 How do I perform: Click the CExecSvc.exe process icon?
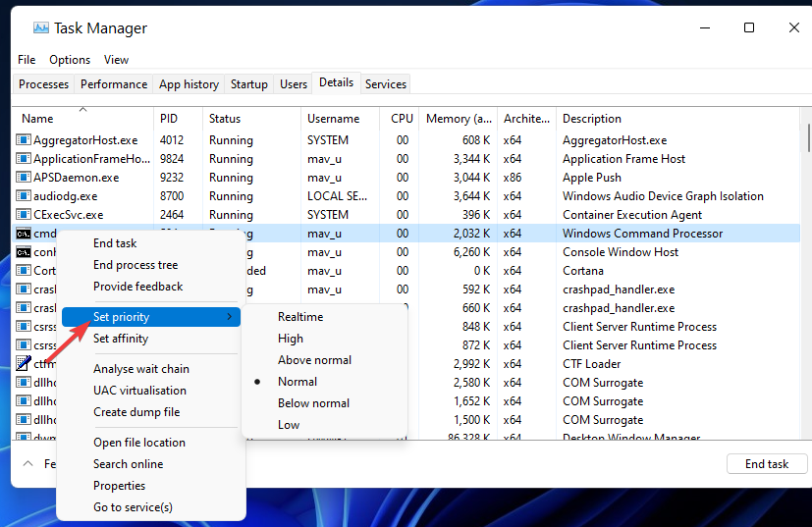24,214
